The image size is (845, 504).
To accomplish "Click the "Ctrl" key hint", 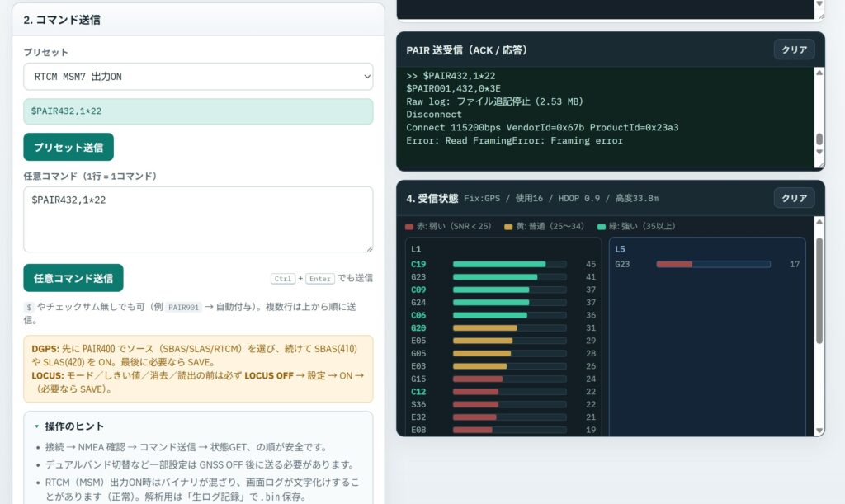I will [283, 278].
